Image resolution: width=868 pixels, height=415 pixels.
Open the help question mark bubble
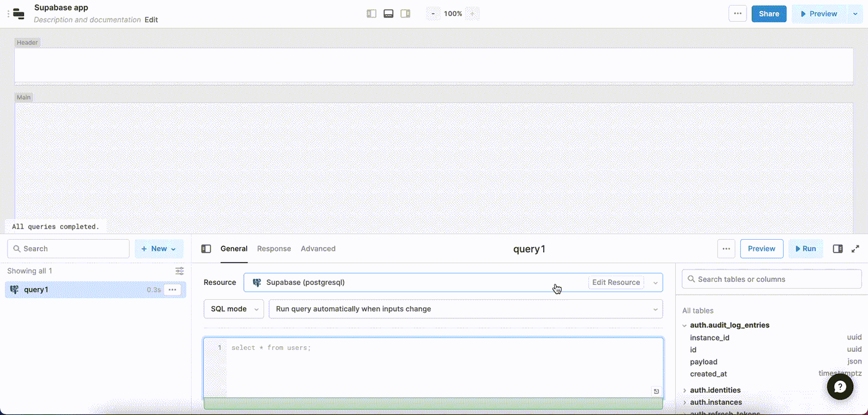click(x=840, y=387)
